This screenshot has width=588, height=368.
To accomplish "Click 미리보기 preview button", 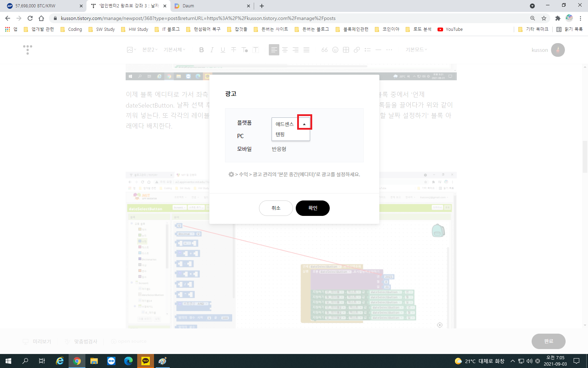I will [x=37, y=341].
